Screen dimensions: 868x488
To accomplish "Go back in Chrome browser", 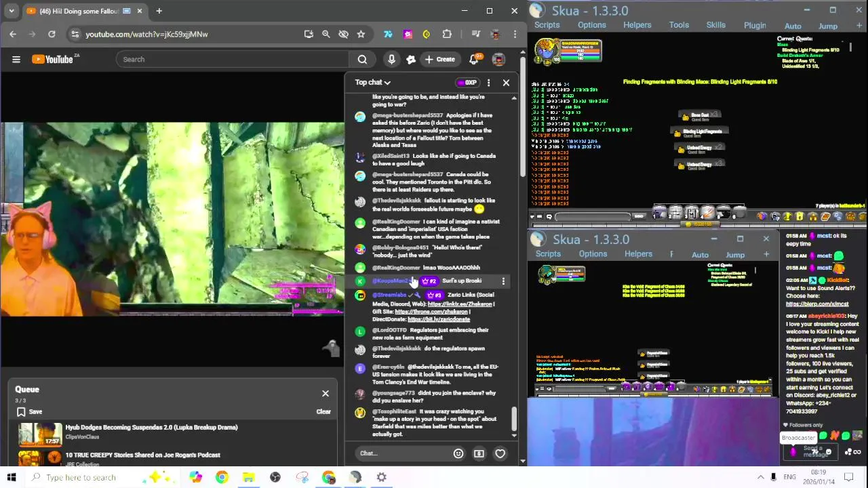I will [13, 34].
